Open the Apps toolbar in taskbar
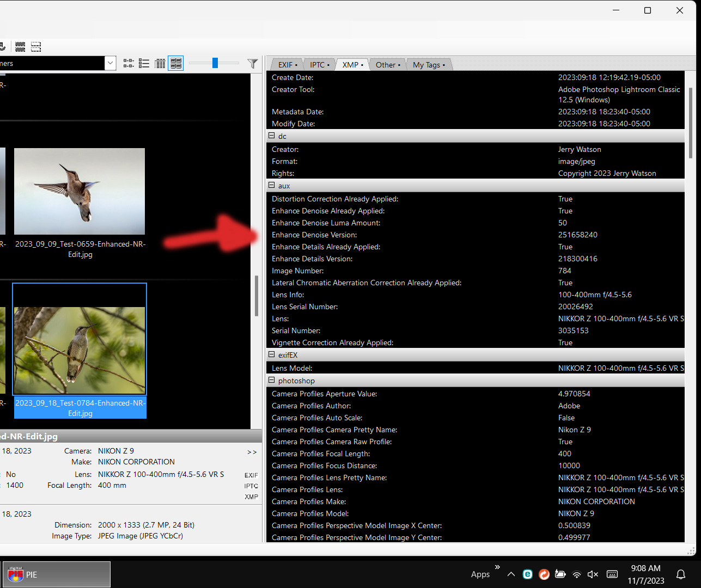The width and height of the screenshot is (701, 588). [480, 574]
